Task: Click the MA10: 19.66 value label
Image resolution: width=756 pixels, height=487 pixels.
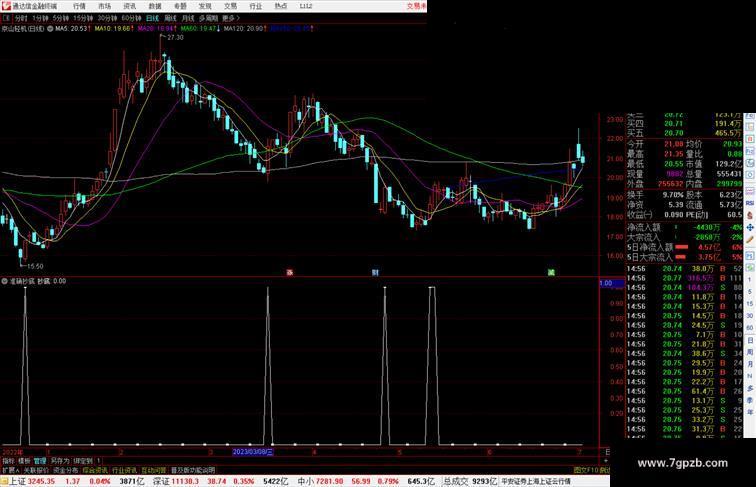Action: [113, 29]
